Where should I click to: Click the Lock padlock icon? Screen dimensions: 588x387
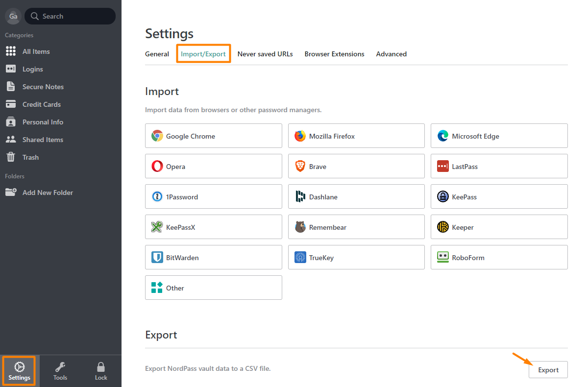coord(101,366)
